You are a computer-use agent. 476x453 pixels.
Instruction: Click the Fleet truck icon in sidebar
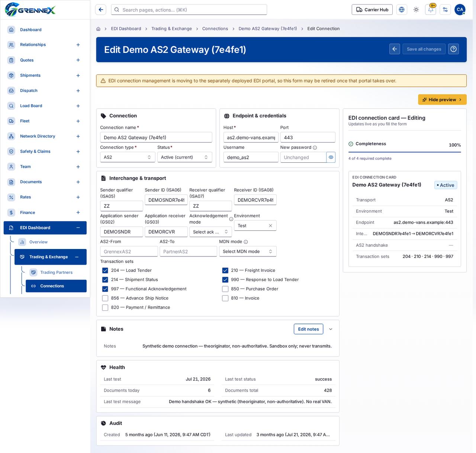coord(11,121)
